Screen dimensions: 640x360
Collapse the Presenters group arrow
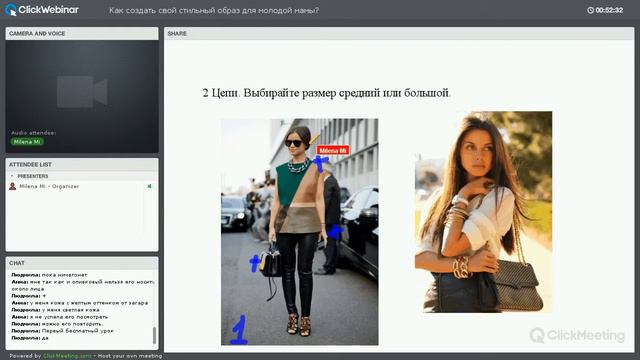(x=12, y=176)
